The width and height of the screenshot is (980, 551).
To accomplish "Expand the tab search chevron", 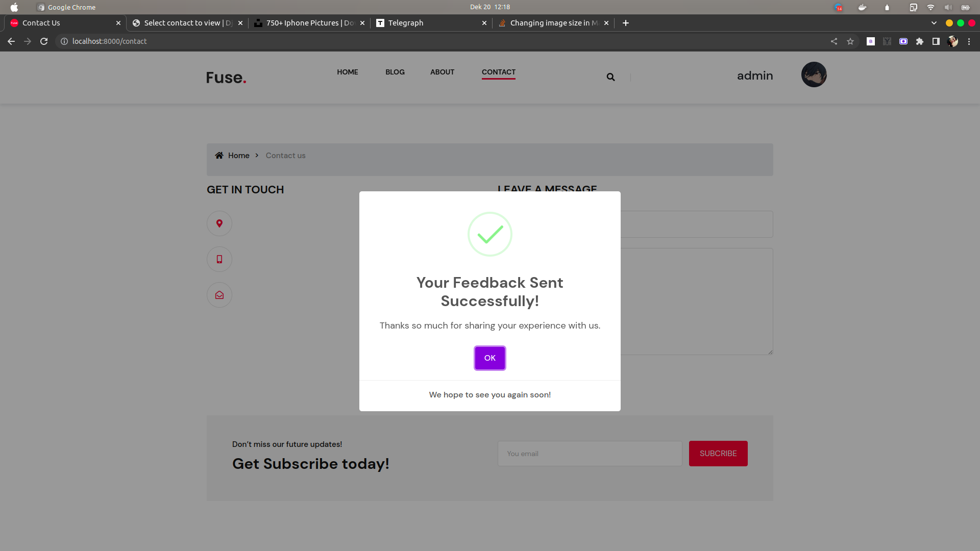I will pyautogui.click(x=934, y=23).
